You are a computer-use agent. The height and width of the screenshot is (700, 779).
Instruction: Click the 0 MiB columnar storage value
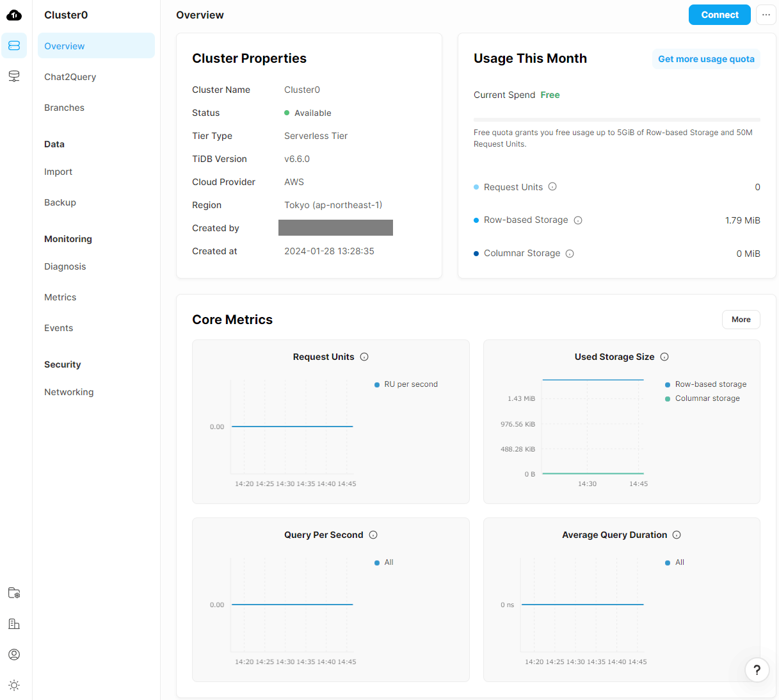[748, 254]
